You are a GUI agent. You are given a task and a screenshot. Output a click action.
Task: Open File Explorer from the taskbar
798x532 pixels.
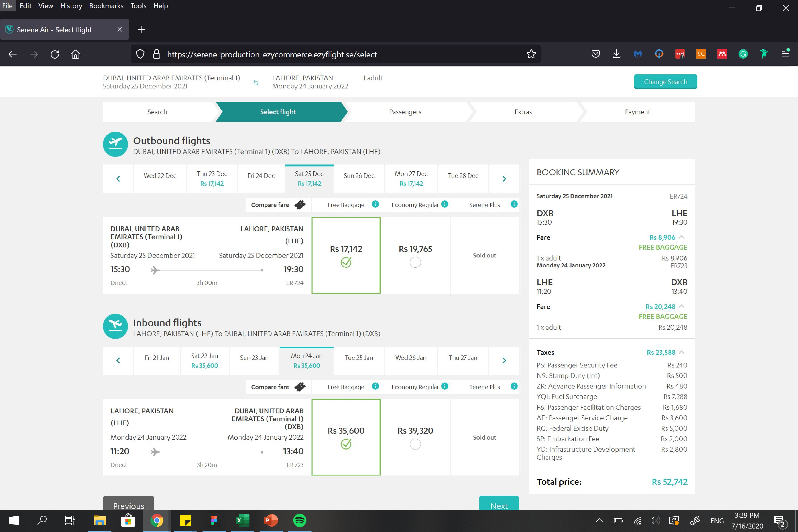click(99, 520)
